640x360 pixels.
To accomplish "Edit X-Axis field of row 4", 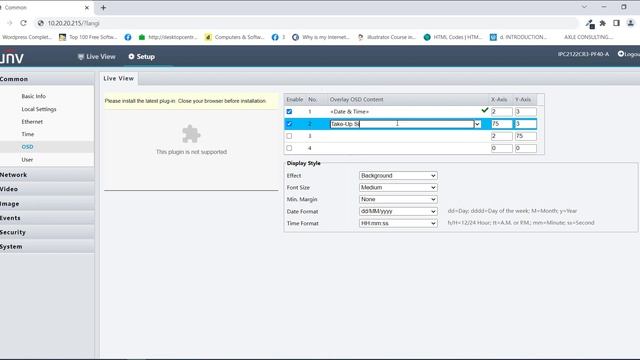I will (502, 148).
